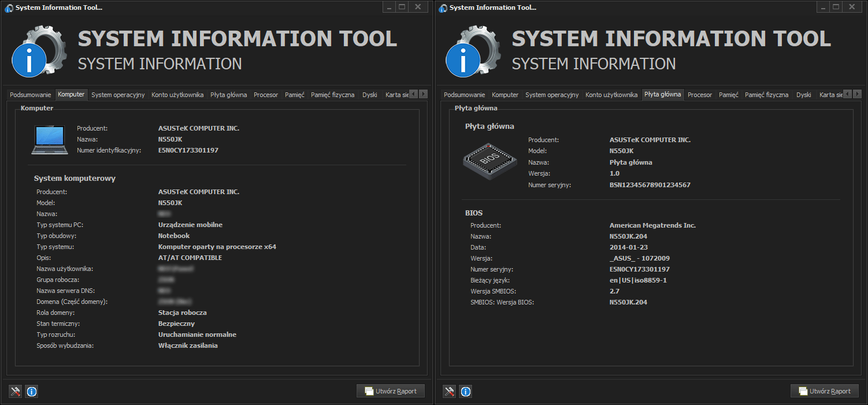Viewport: 868px width, 405px height.
Task: Open the tools icon in the left window
Action: pyautogui.click(x=15, y=391)
